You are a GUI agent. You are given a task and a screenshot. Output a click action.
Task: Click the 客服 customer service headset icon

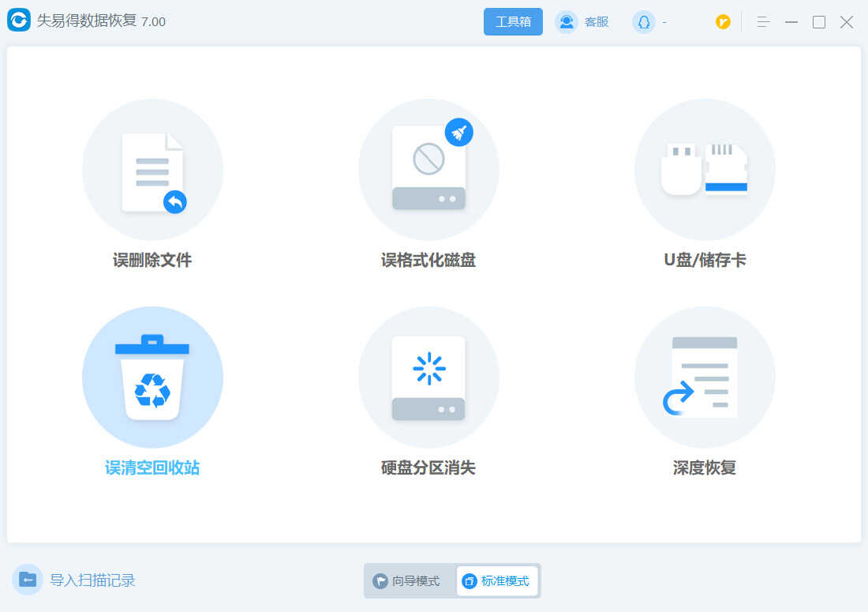click(x=566, y=22)
